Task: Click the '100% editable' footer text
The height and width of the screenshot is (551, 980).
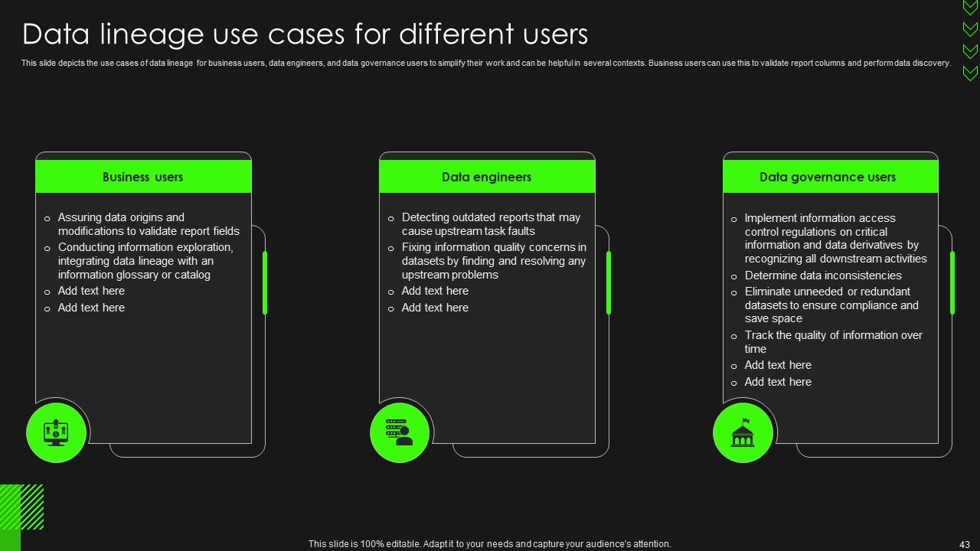Action: (x=489, y=544)
